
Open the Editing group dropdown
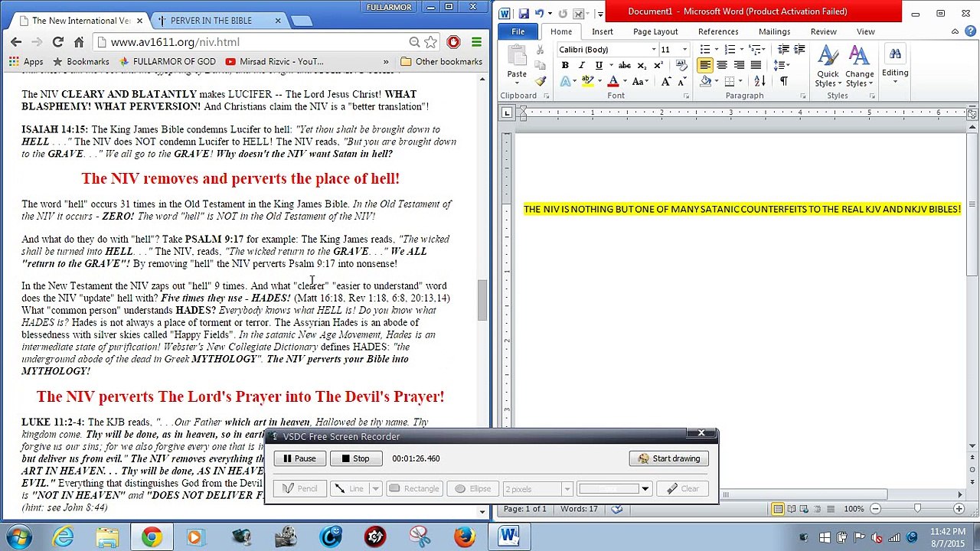pos(894,64)
